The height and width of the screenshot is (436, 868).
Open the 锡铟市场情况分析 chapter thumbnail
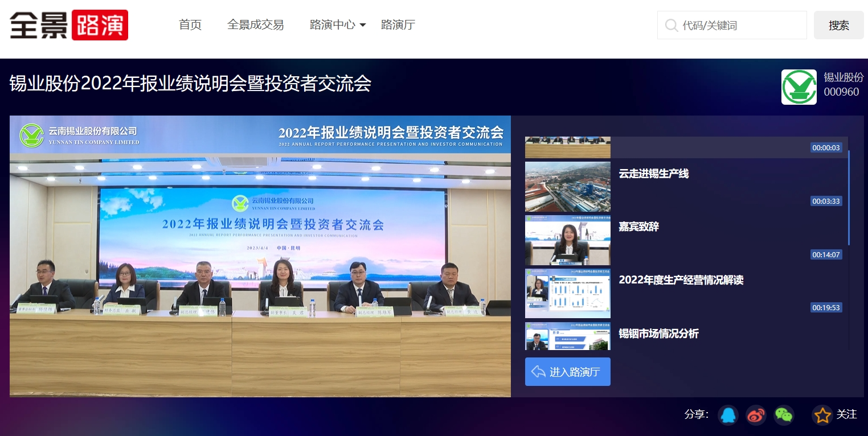pyautogui.click(x=567, y=336)
